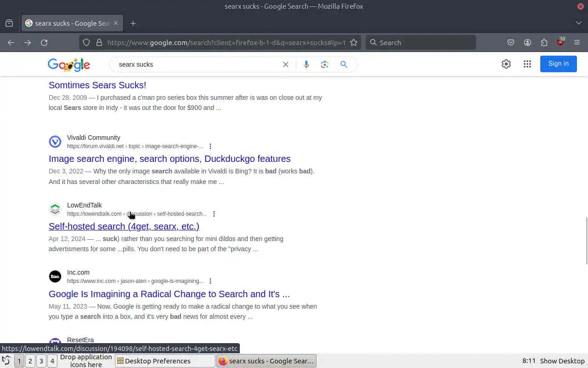Switch to workspace 3
Viewport: 588px width, 368px height.
41,361
